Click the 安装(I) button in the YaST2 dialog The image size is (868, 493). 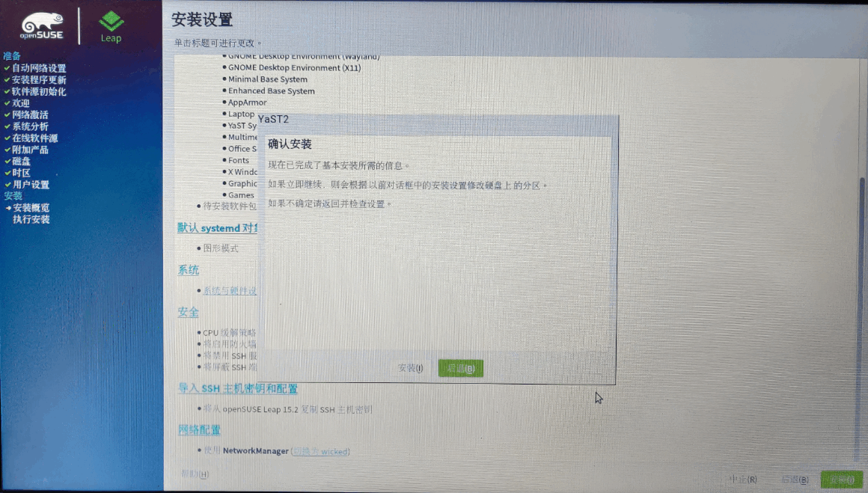pos(410,369)
